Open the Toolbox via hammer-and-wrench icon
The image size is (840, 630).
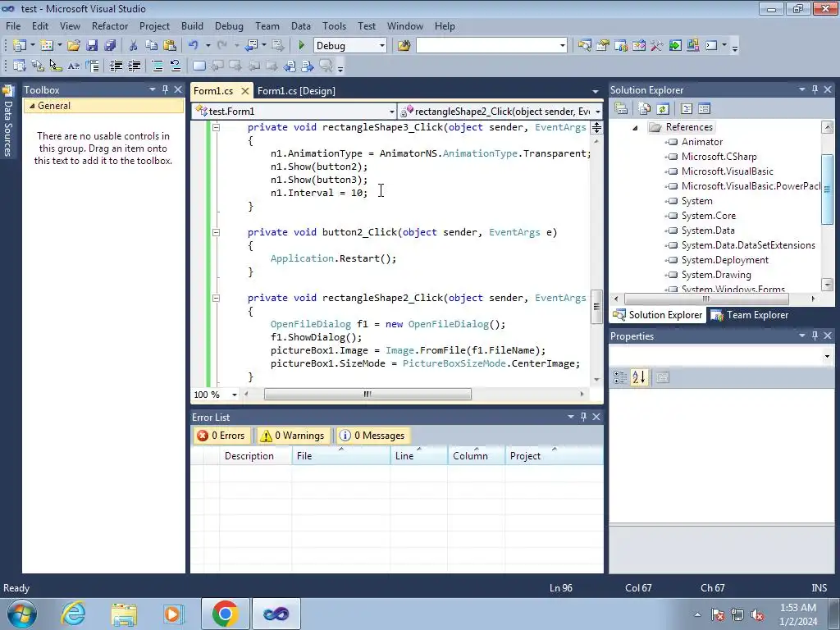click(657, 46)
